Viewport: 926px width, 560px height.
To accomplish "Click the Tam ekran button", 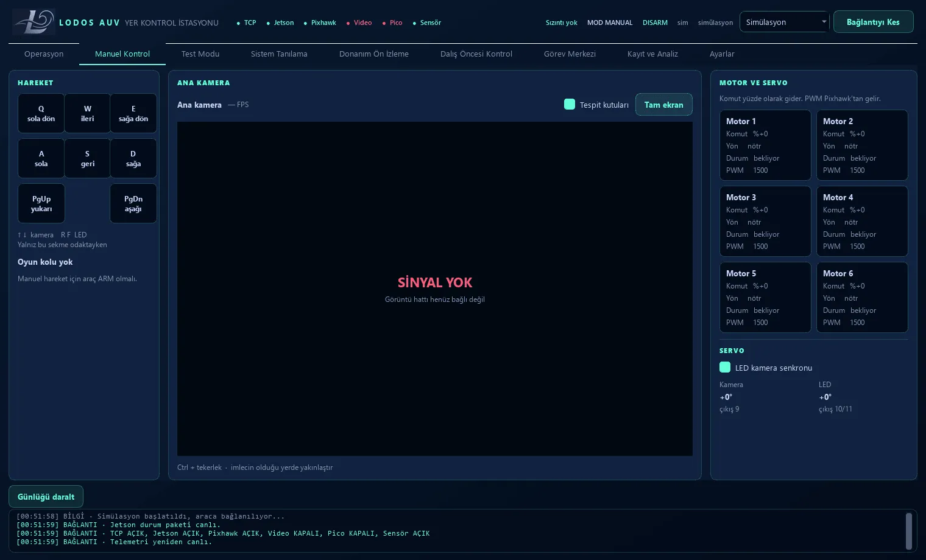I will click(664, 105).
